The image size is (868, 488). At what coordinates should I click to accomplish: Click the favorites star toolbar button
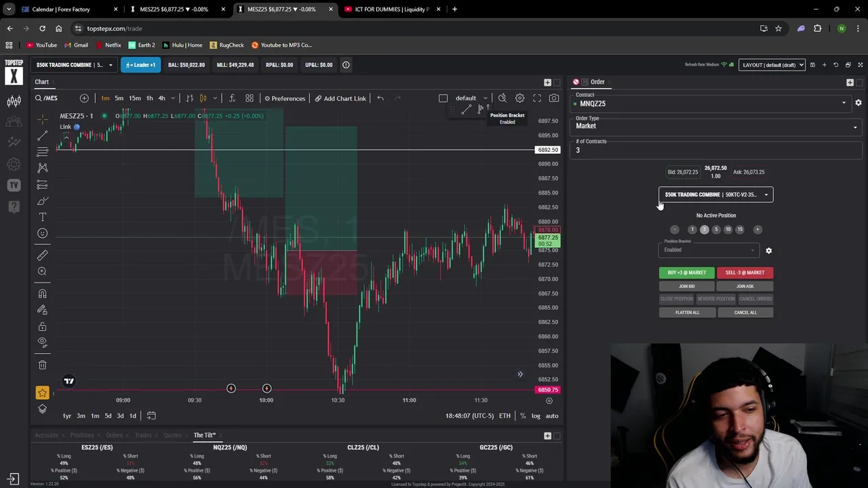coord(43,392)
